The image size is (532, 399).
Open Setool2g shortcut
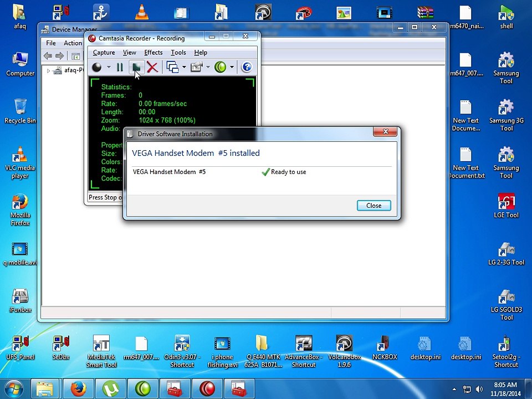pyautogui.click(x=506, y=351)
